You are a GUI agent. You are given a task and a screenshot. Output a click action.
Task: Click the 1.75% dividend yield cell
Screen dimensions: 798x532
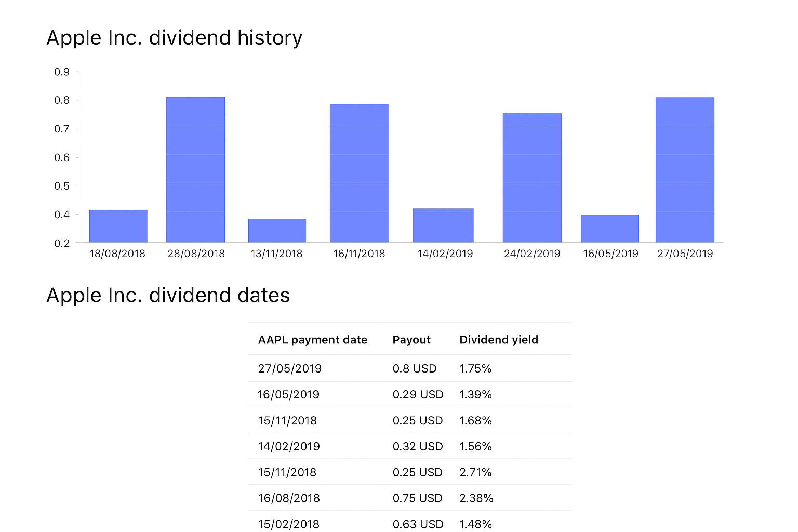(475, 368)
